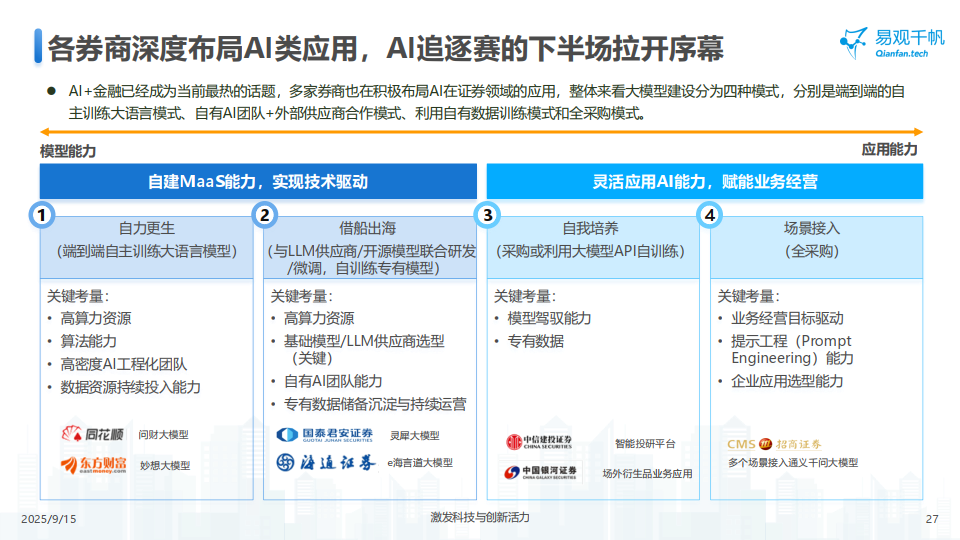
Task: Click the 自力更生 column header
Action: (146, 240)
